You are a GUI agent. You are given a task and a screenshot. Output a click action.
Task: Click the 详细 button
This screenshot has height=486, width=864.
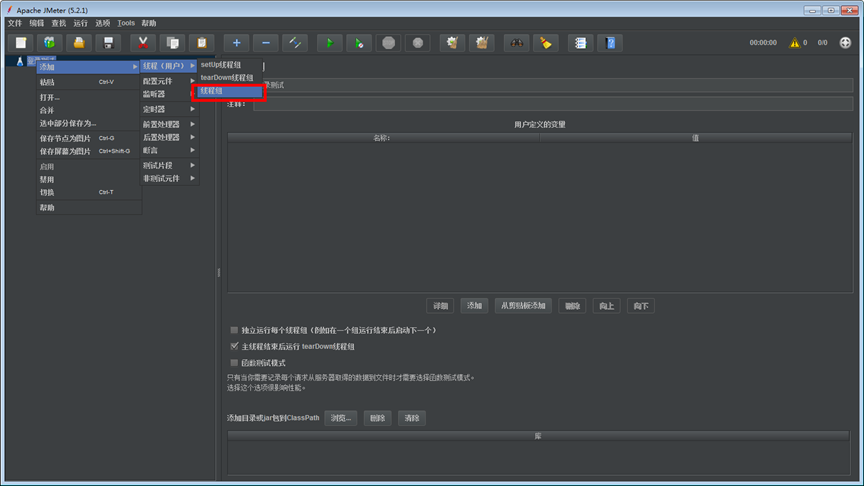coord(440,306)
